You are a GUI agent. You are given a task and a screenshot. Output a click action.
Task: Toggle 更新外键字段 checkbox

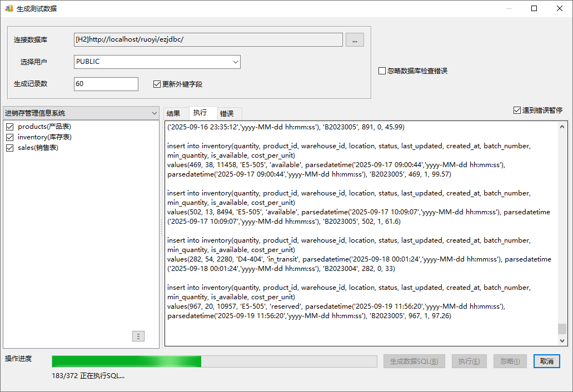coord(157,84)
